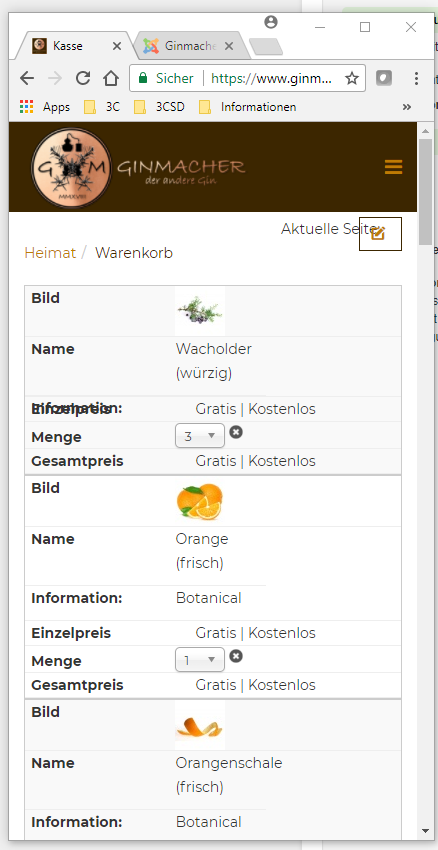The height and width of the screenshot is (850, 438).
Task: Bookmark this page with the star icon
Action: pyautogui.click(x=352, y=79)
